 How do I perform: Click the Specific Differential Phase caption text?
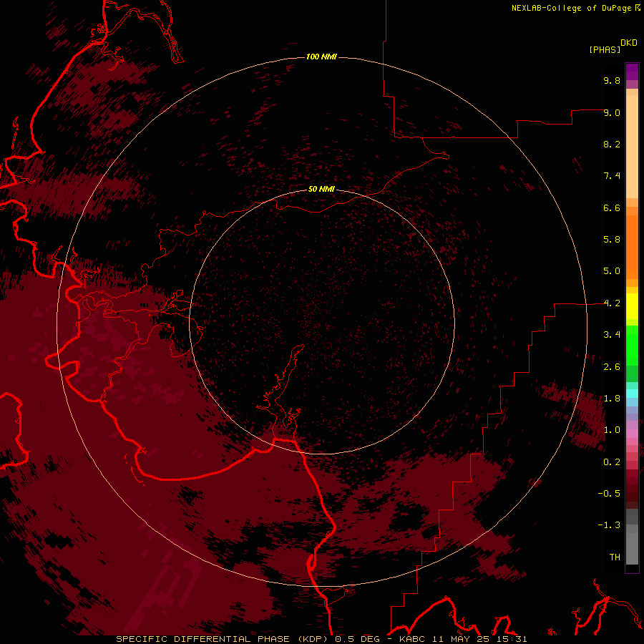(x=321, y=639)
